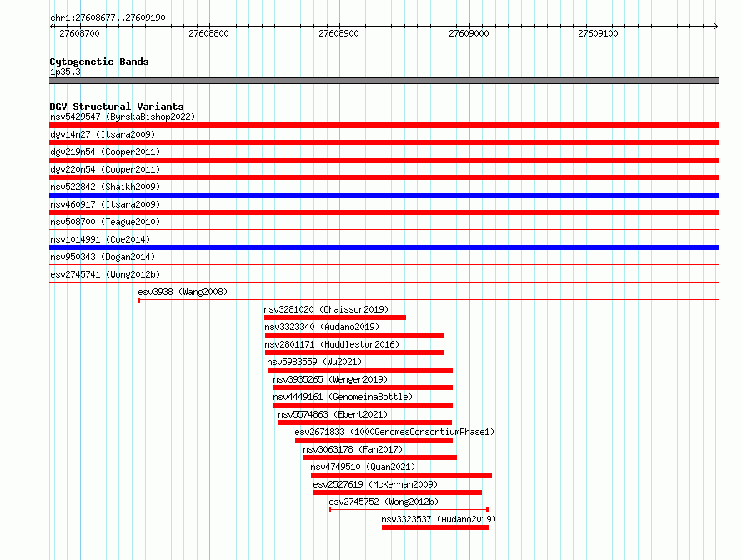Click nsv3323340 (Audano2019) label
Image resolution: width=742 pixels, height=560 pixels.
[x=322, y=327]
